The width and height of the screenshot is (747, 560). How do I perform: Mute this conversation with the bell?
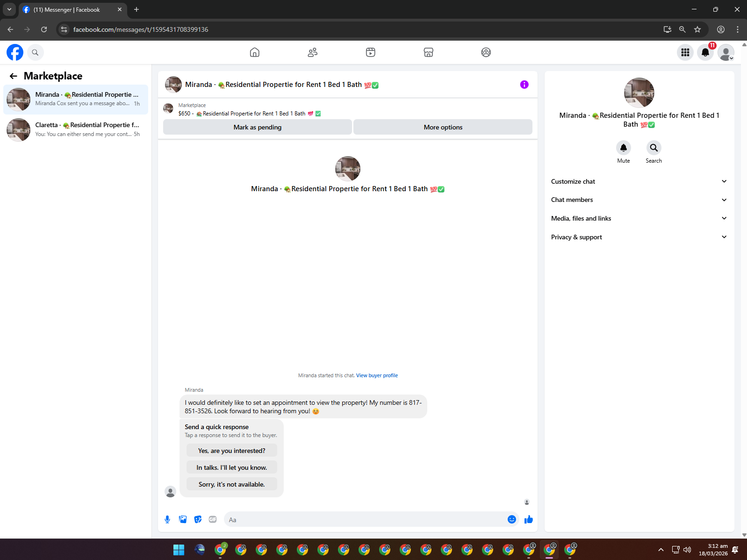(x=624, y=148)
